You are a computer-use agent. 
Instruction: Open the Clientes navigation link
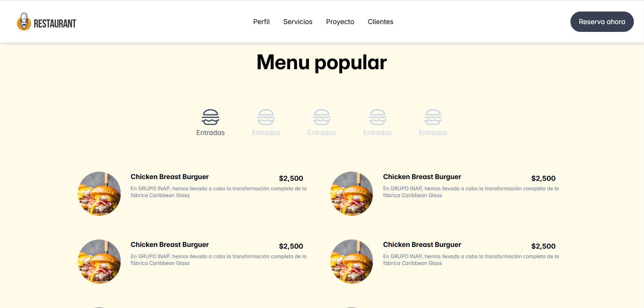(x=381, y=22)
